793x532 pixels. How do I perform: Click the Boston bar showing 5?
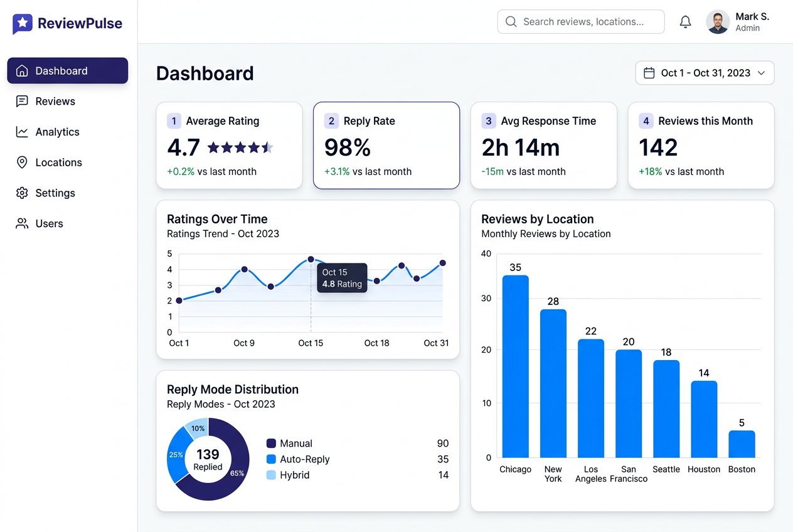tap(742, 444)
